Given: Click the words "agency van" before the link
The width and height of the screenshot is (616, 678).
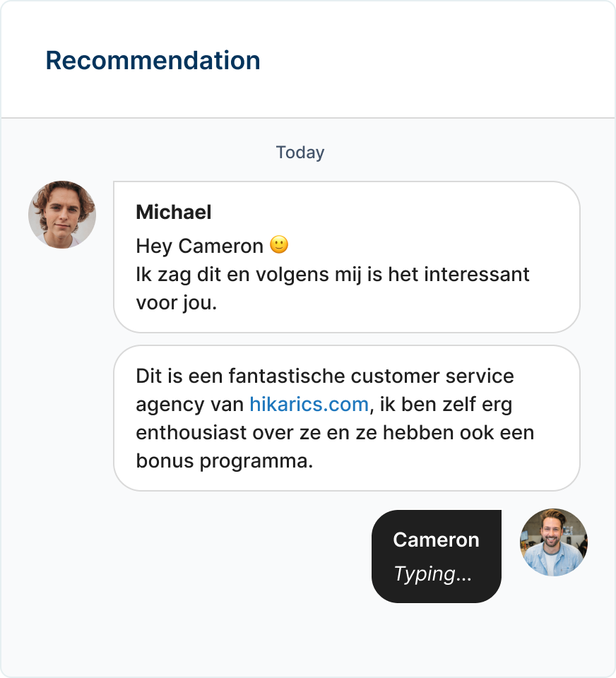Looking at the screenshot, I should [x=190, y=405].
